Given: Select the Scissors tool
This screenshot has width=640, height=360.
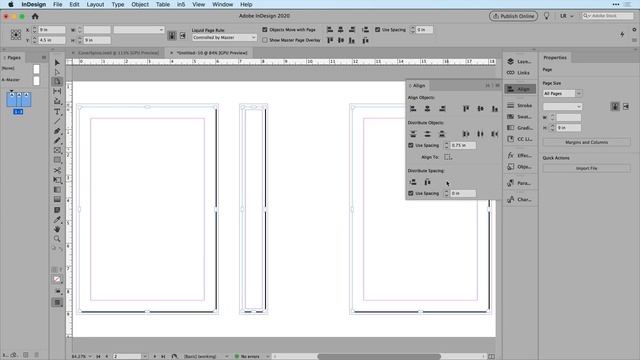Looking at the screenshot, I should (57, 170).
